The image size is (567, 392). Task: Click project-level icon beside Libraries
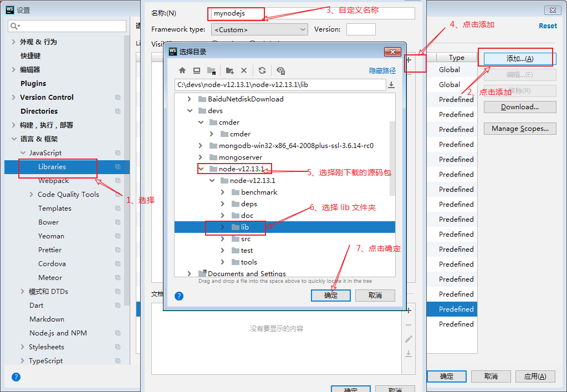coord(118,166)
